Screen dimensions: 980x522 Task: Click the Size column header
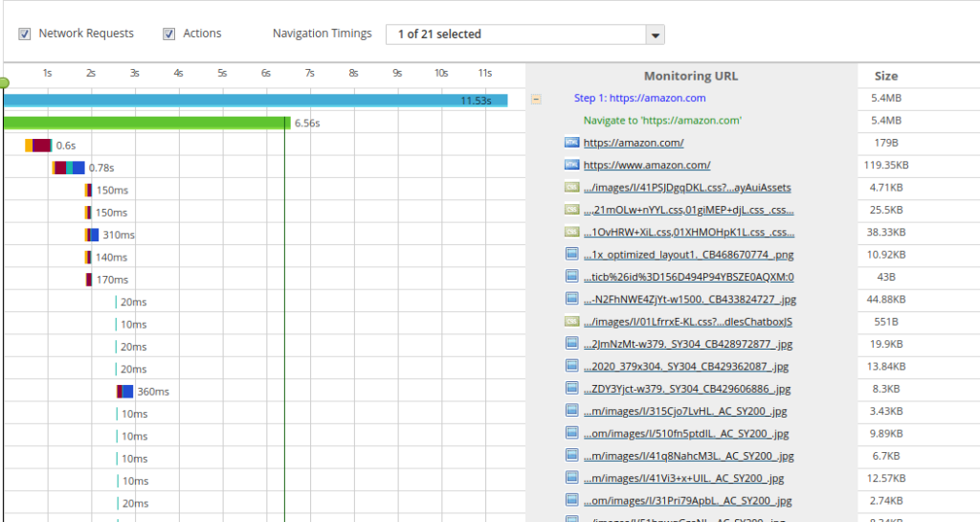[885, 76]
